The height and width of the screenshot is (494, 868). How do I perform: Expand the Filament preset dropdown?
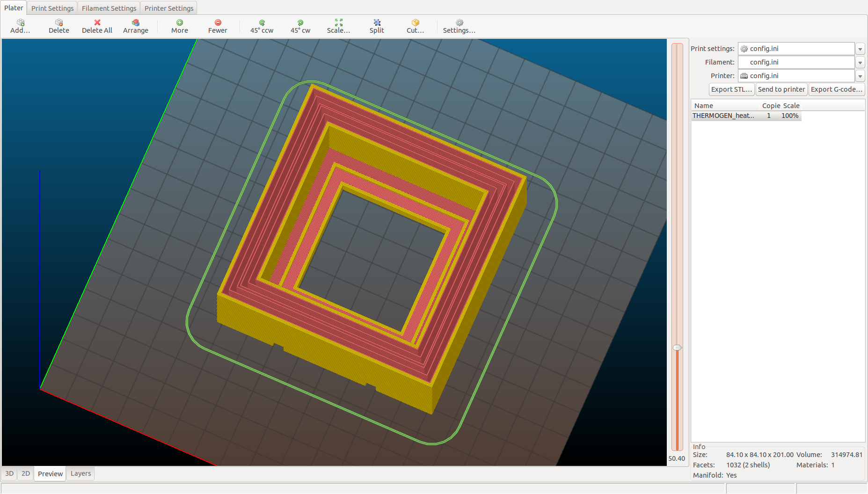(860, 63)
